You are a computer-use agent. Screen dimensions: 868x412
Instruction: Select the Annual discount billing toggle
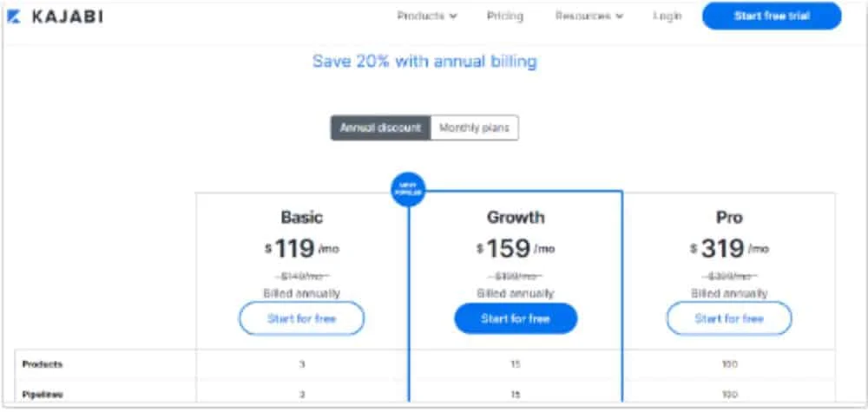coord(381,128)
